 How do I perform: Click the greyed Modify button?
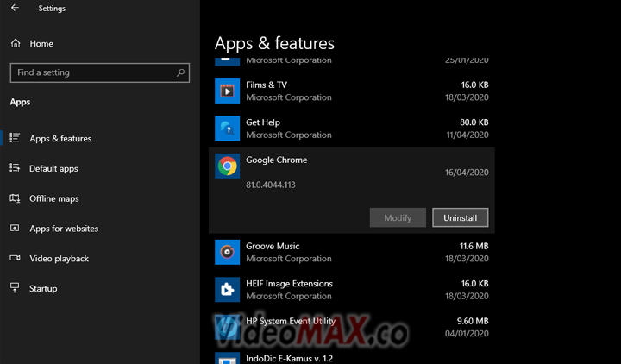tap(398, 217)
